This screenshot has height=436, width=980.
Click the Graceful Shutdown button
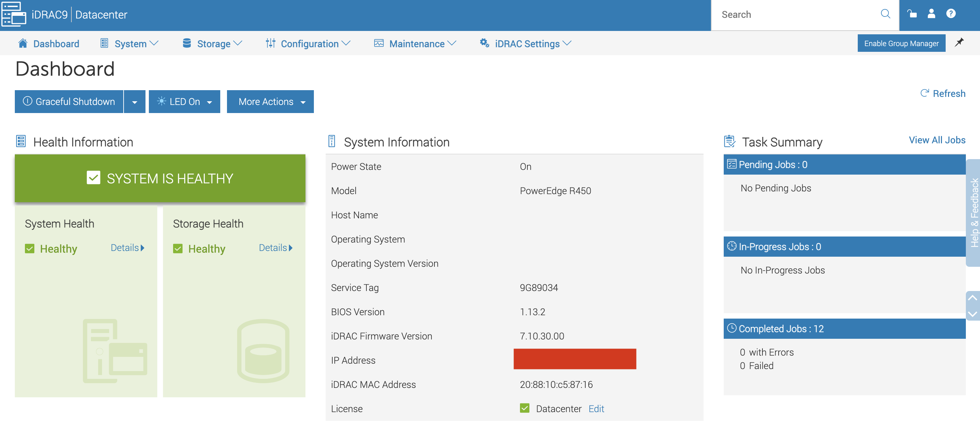point(69,102)
